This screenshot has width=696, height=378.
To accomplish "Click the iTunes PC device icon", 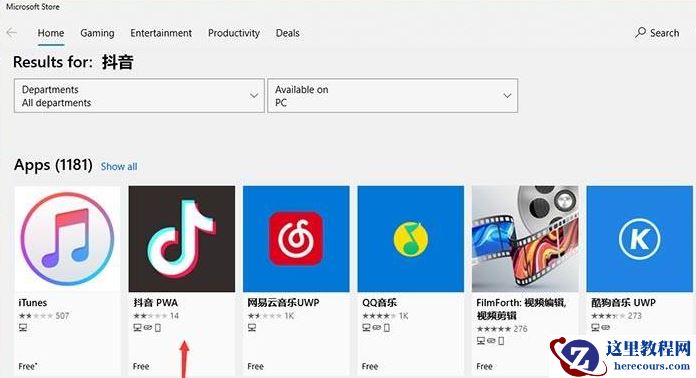I will pos(23,327).
